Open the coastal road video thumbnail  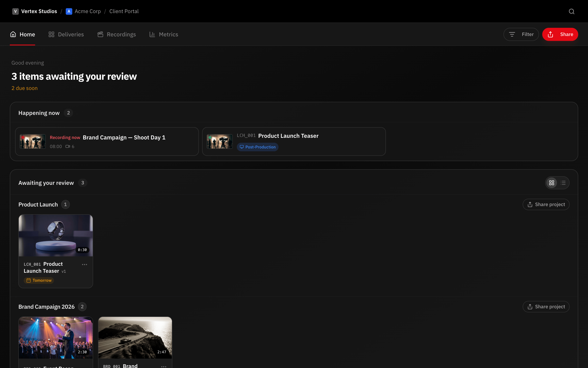click(135, 338)
